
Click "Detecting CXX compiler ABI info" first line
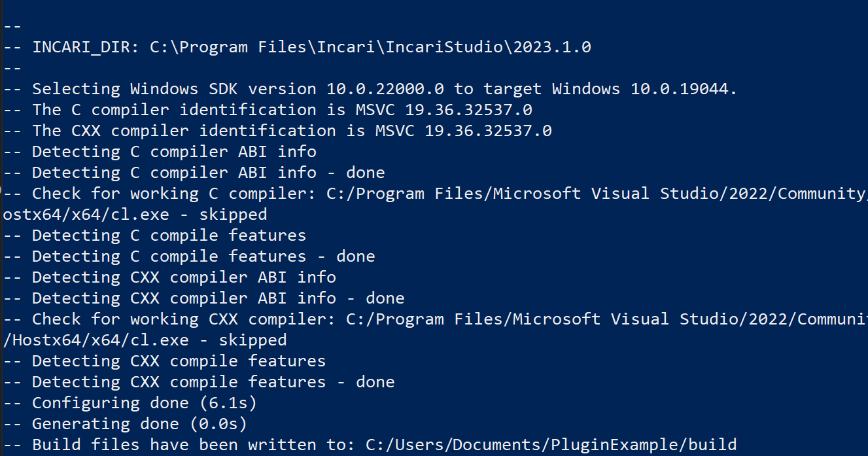pyautogui.click(x=169, y=277)
